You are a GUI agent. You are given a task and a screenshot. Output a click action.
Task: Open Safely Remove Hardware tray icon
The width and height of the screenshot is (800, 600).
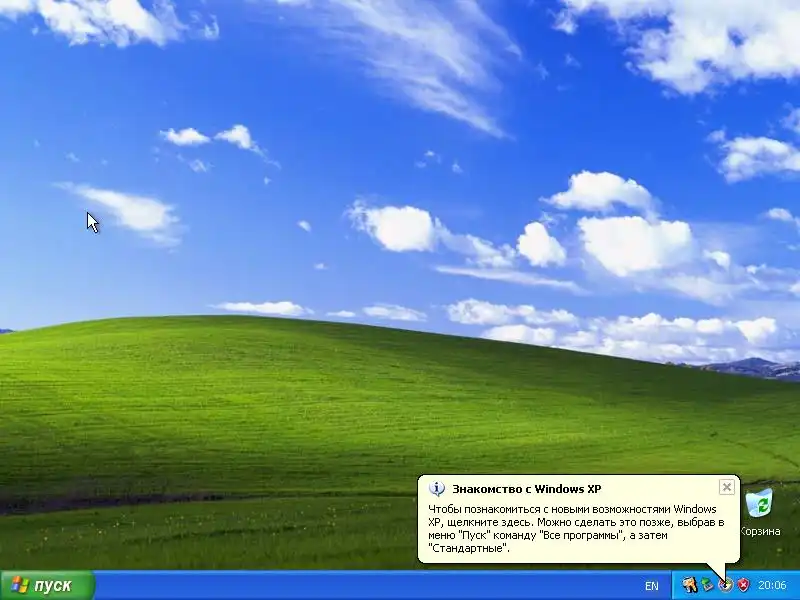coord(708,585)
